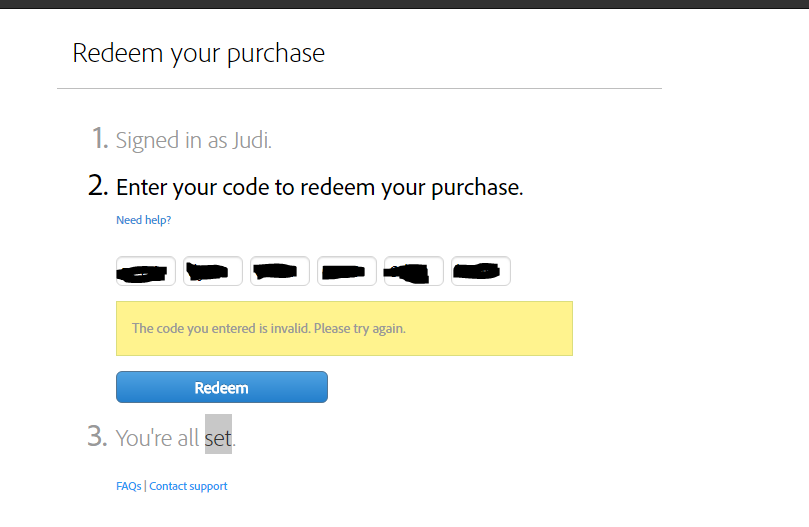Image resolution: width=809 pixels, height=527 pixels.
Task: Click into the third code field
Action: tap(280, 271)
